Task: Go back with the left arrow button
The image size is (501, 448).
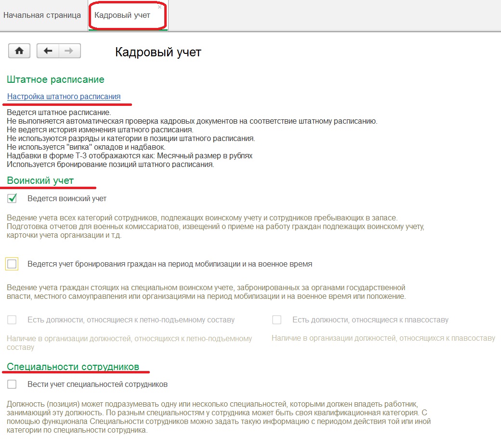Action: (48, 51)
